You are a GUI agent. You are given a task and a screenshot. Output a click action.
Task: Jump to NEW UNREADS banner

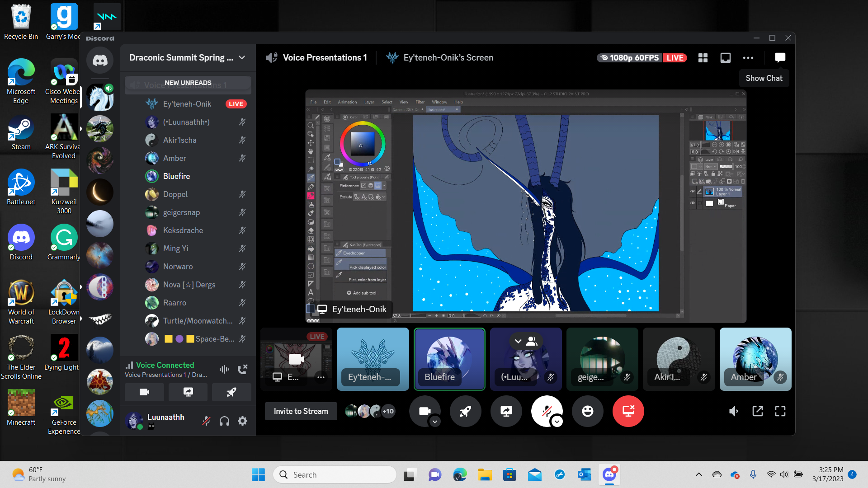coord(188,83)
